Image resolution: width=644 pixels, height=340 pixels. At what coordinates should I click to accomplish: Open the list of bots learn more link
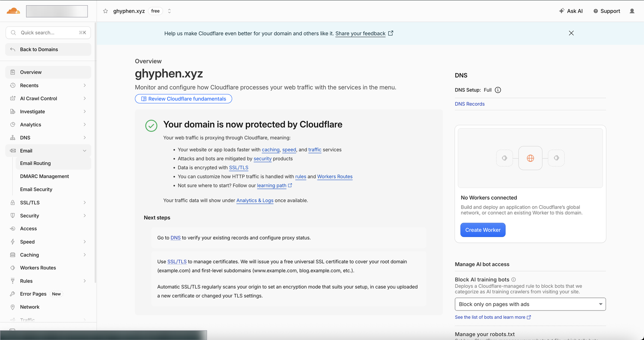493,317
